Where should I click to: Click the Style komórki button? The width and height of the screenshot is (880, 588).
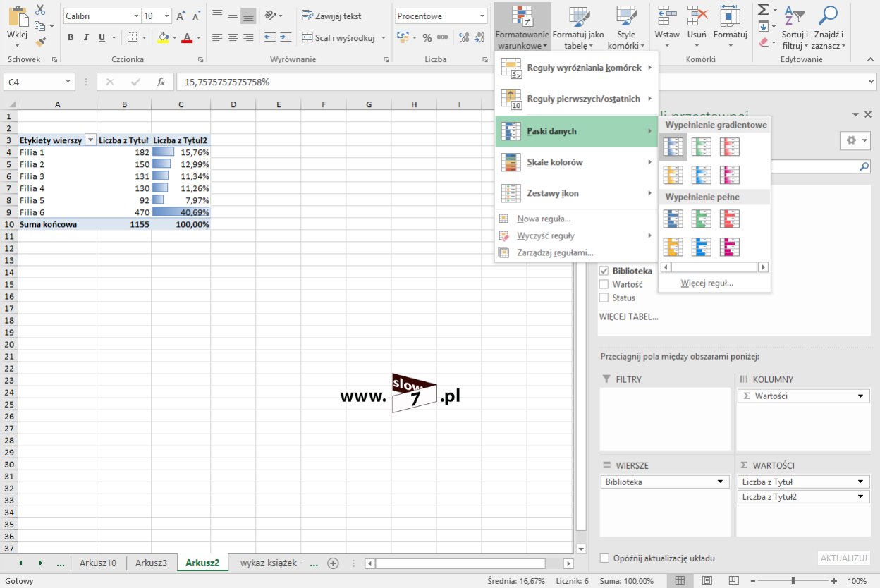pos(626,28)
